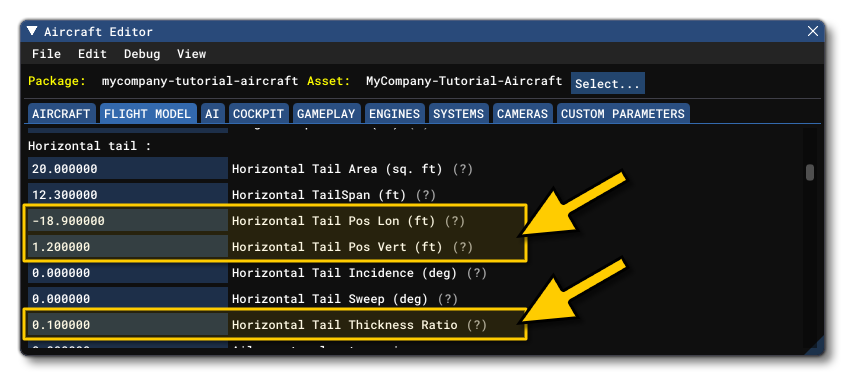Switch to the AIRCRAFT tab
Screen dimensions: 845x376
click(61, 114)
